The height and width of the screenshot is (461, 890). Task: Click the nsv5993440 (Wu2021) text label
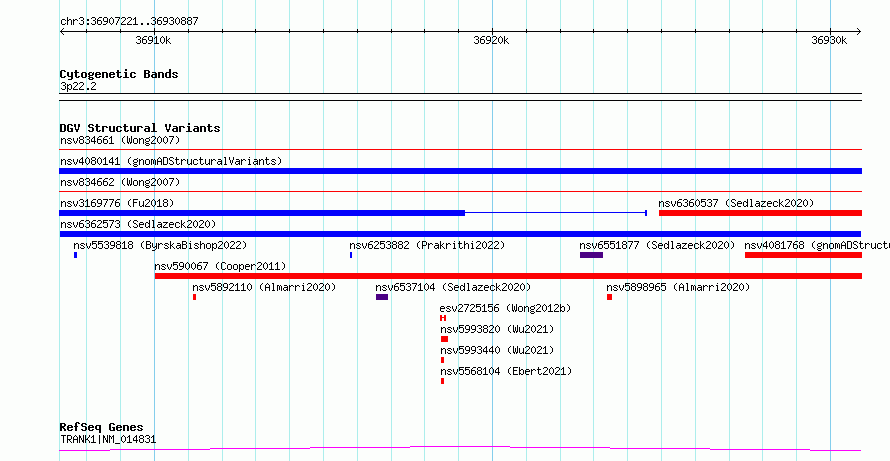click(497, 350)
